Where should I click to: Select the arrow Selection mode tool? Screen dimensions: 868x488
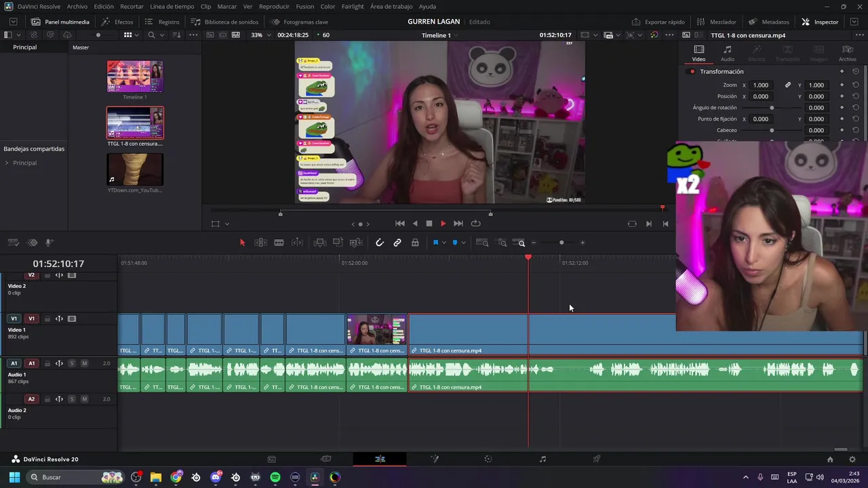click(242, 243)
